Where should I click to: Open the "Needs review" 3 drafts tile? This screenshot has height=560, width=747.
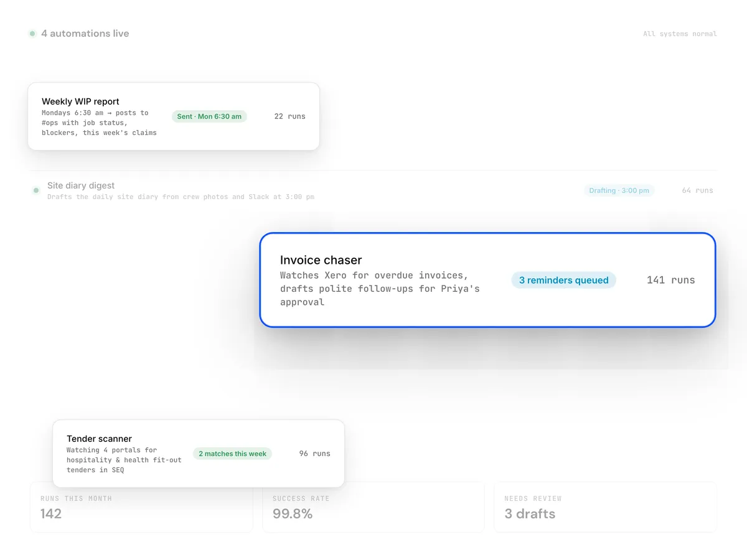[605, 507]
